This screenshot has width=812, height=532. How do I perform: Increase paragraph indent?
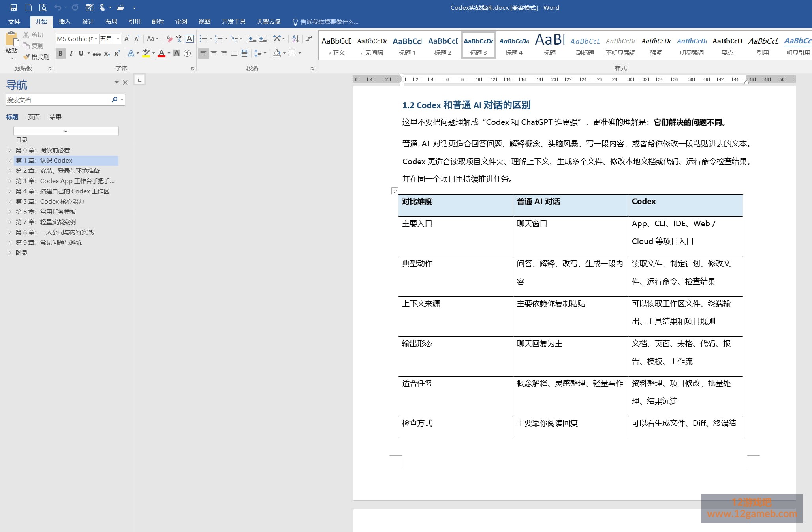pyautogui.click(x=263, y=39)
